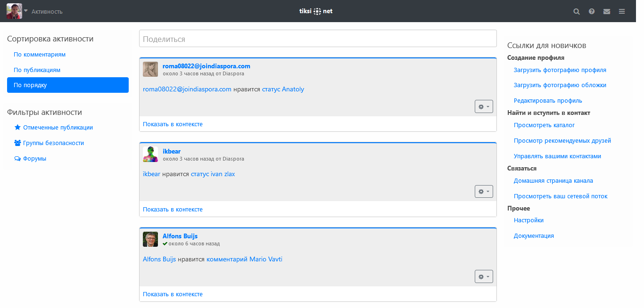This screenshot has width=644, height=308.
Task: Click Alfons Buijs avatar thumbnail
Action: point(150,239)
